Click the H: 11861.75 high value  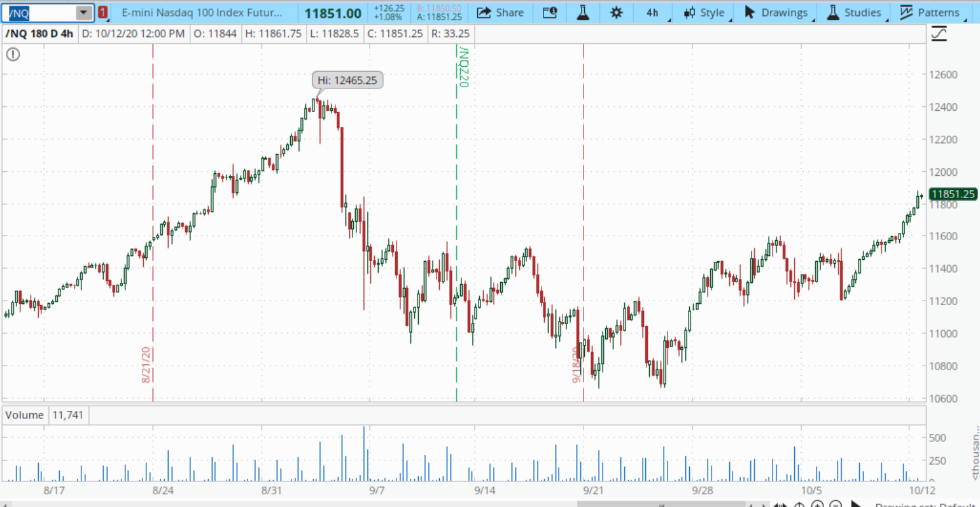tap(274, 33)
